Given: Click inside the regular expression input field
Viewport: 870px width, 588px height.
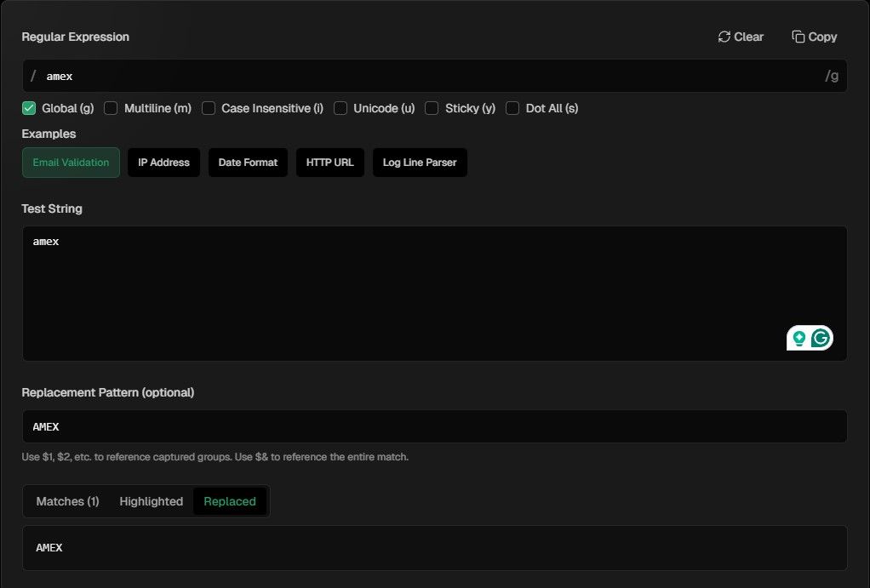Looking at the screenshot, I should (x=341, y=76).
